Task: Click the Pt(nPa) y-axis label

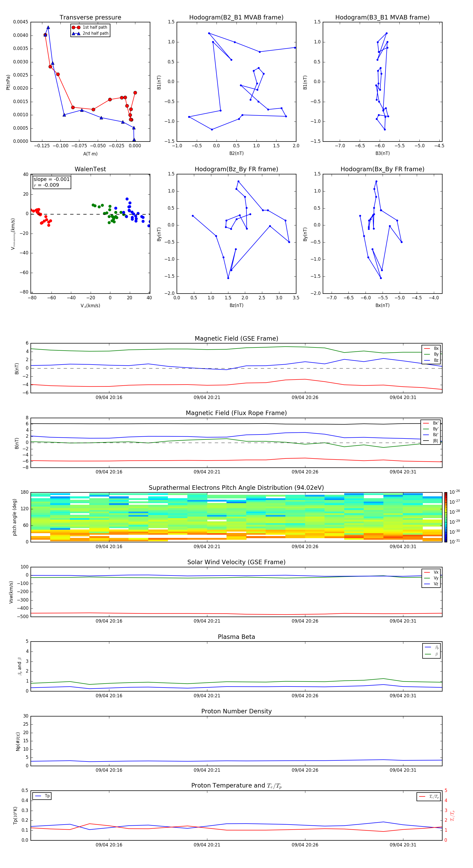Action: click(x=8, y=82)
